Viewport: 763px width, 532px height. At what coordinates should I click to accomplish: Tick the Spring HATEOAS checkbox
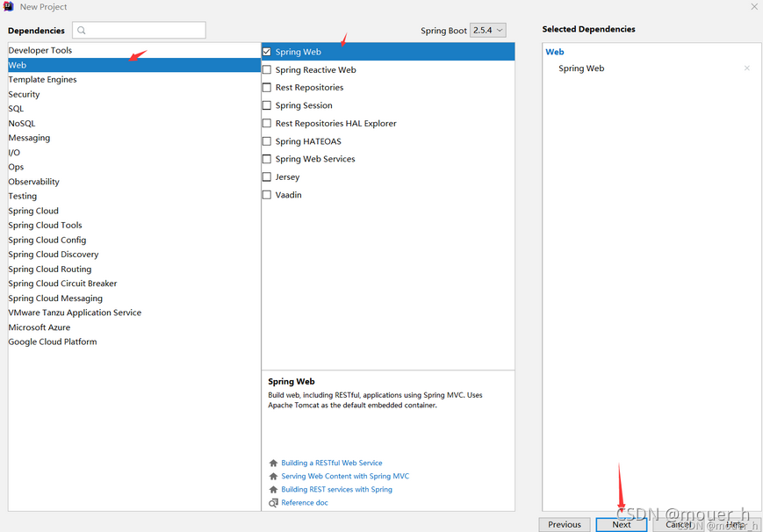[267, 141]
